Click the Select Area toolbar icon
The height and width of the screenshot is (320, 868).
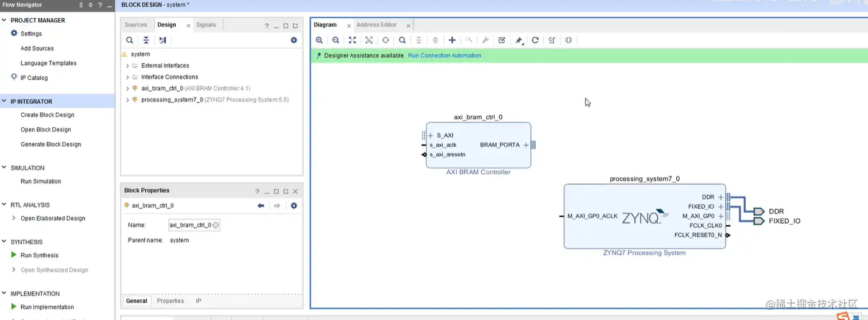point(369,40)
